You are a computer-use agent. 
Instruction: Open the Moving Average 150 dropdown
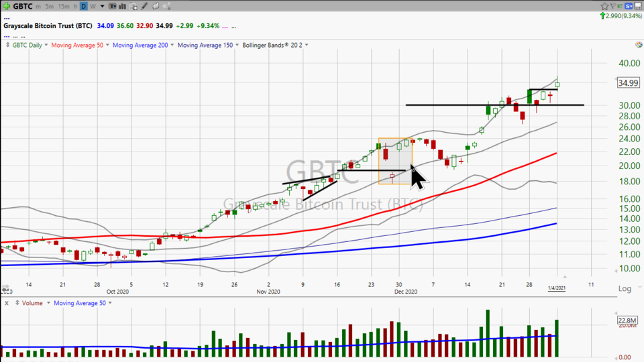237,45
